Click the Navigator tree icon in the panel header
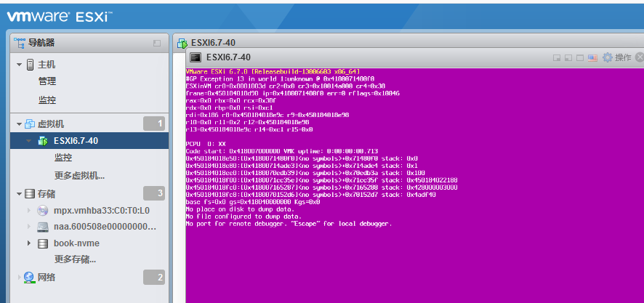 point(20,43)
